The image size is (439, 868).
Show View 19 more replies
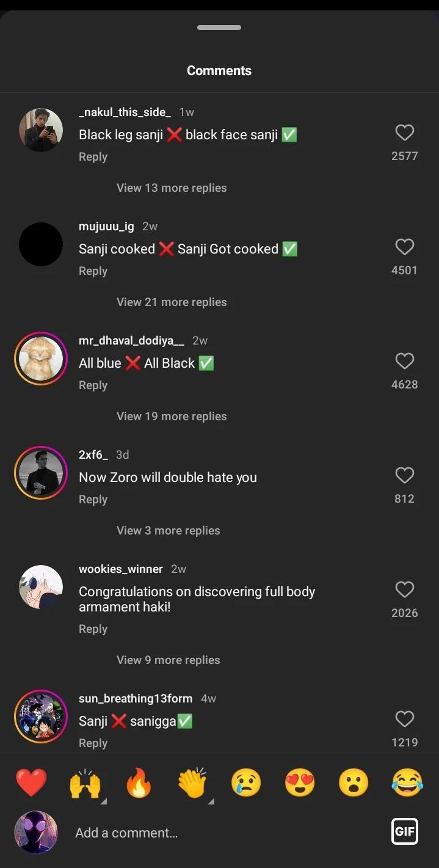[x=172, y=417]
